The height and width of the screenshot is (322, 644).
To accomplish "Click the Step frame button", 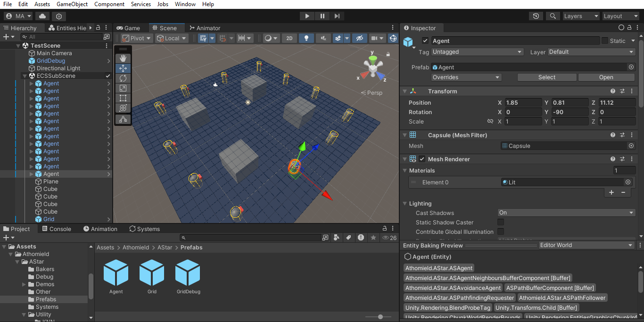I will click(337, 16).
